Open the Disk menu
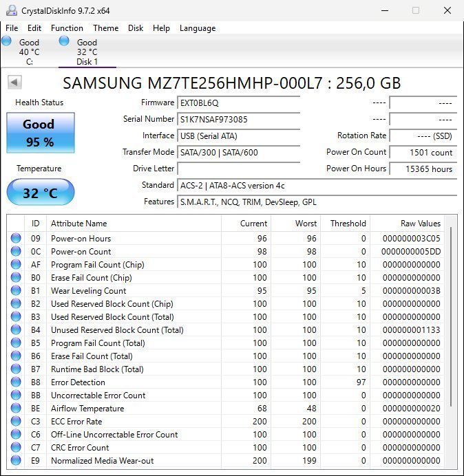 coord(136,28)
